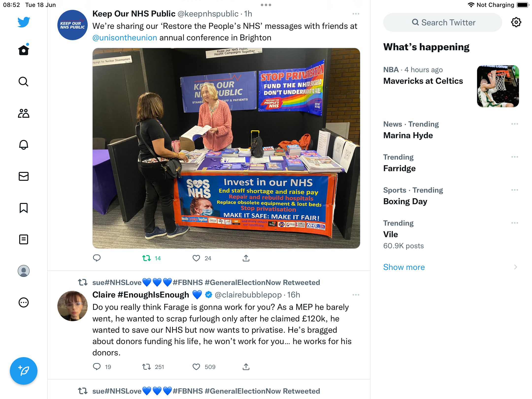Open the More circle menu in sidebar
Screen dimensions: 532x399
24,302
